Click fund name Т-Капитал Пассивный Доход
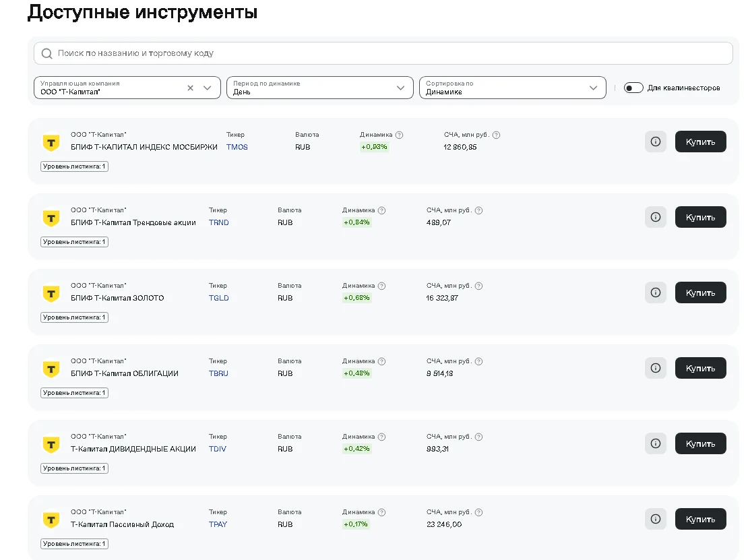748x560 pixels. [122, 524]
